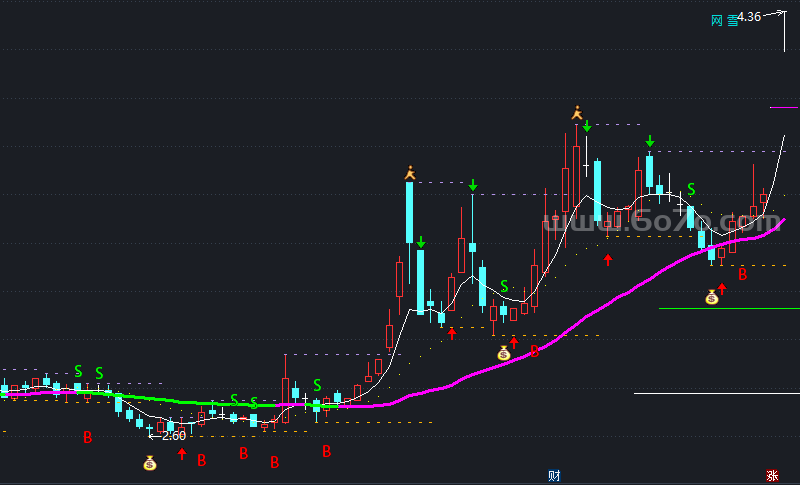Click the cyan 网 label
800x485 pixels.
pos(717,20)
